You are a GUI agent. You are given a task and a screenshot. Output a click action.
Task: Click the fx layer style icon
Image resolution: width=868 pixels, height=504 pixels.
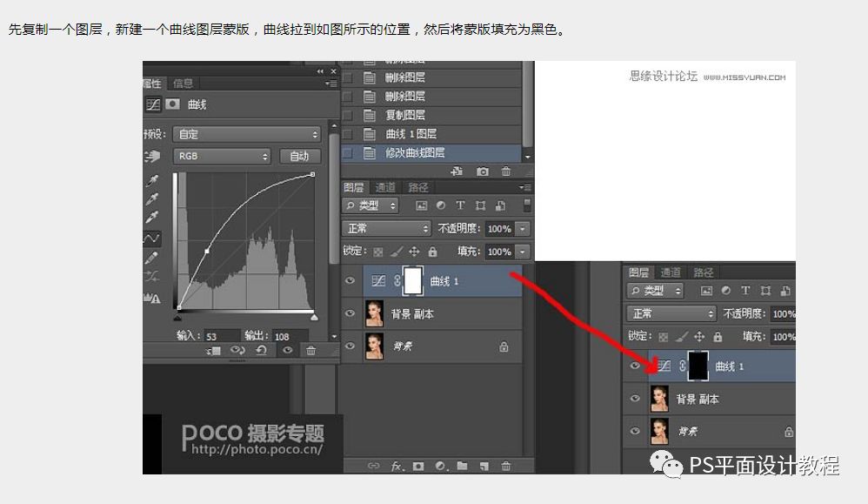pyautogui.click(x=397, y=466)
